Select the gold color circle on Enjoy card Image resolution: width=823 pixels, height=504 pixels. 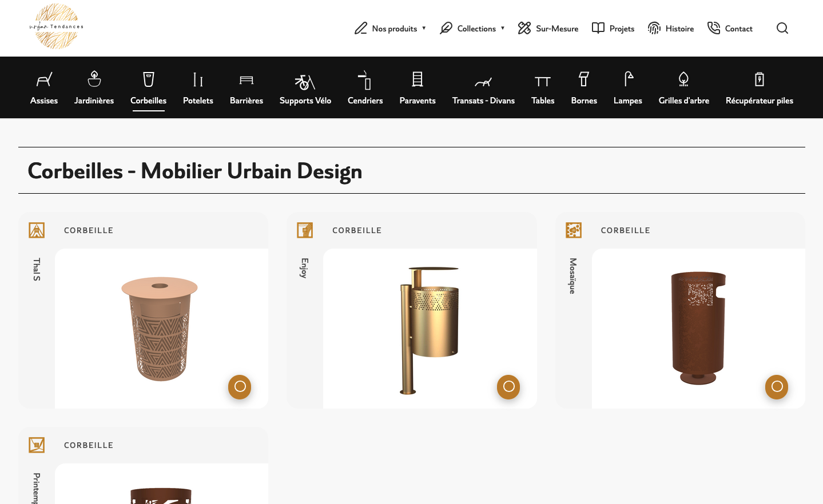tap(508, 387)
